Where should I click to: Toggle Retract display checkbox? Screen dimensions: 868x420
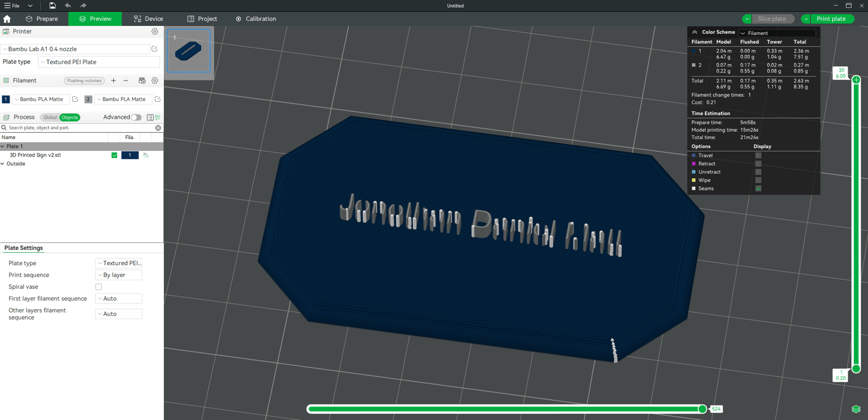758,163
